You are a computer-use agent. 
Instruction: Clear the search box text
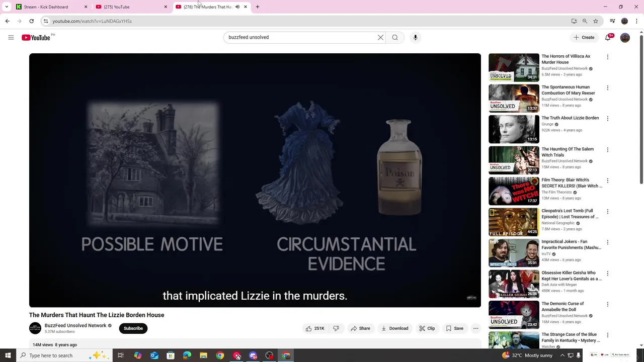(380, 37)
